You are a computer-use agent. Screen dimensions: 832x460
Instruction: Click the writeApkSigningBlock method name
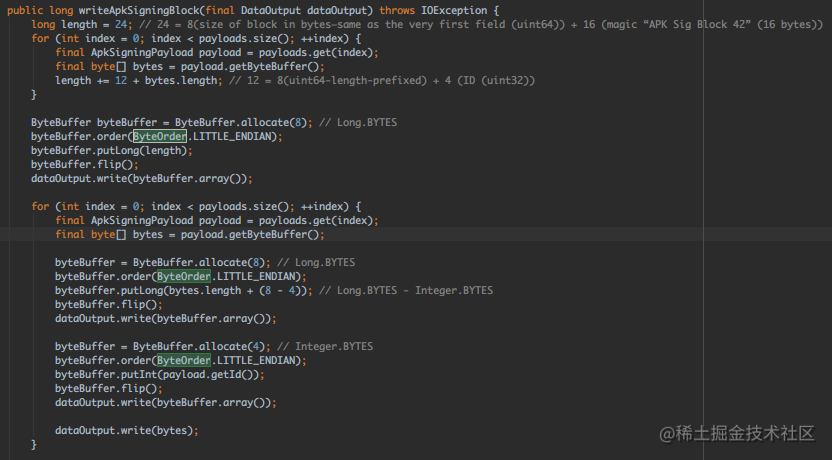tap(138, 11)
